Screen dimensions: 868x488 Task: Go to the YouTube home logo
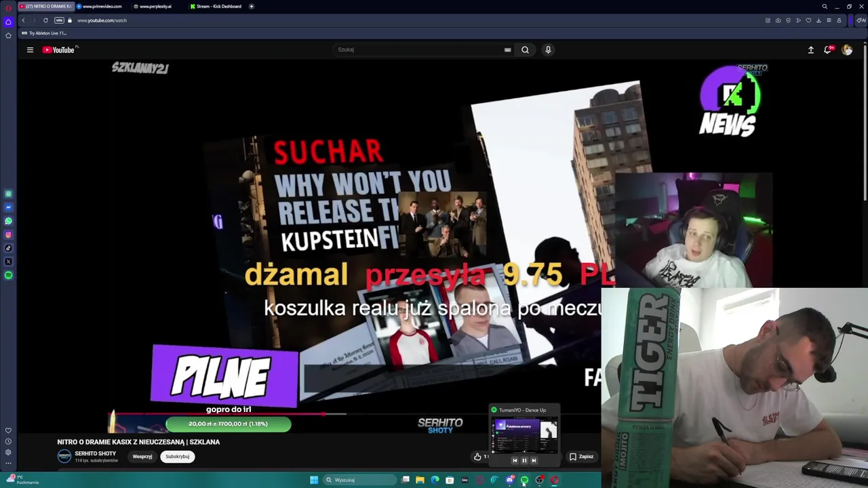(x=58, y=49)
